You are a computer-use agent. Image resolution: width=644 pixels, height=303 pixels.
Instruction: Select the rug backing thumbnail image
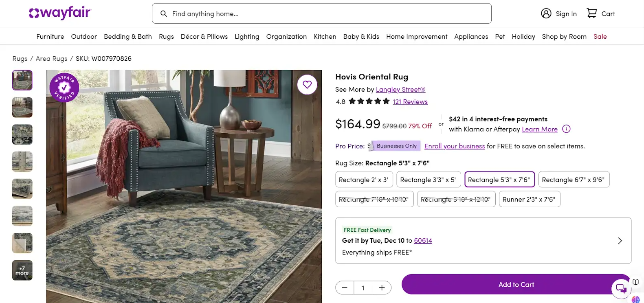[x=22, y=243]
